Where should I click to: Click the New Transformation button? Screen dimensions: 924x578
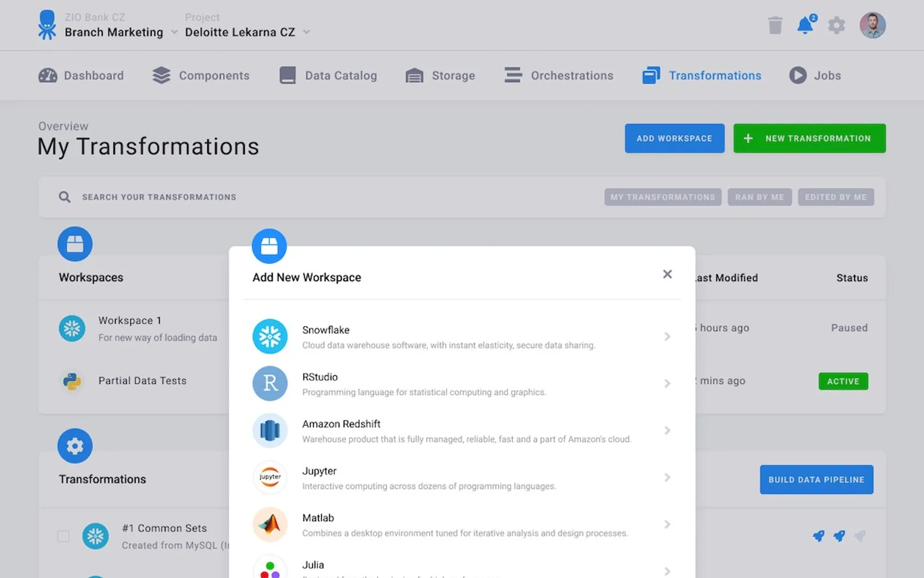coord(809,138)
